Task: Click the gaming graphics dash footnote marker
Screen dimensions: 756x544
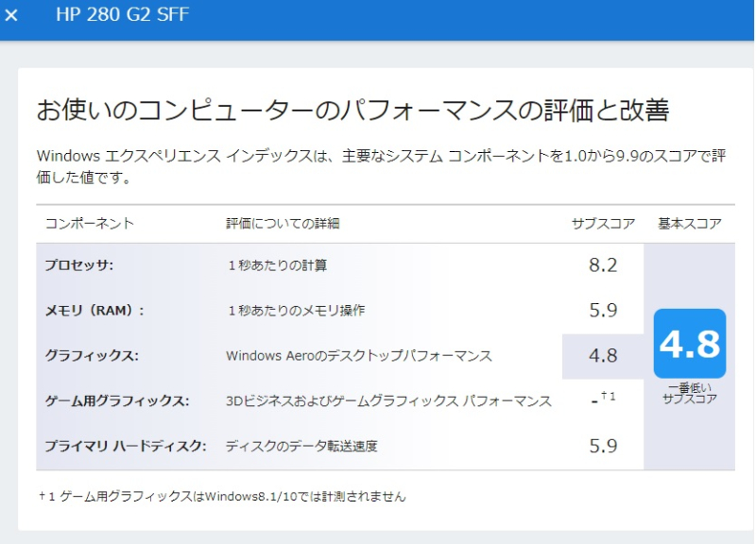Action: 603,399
